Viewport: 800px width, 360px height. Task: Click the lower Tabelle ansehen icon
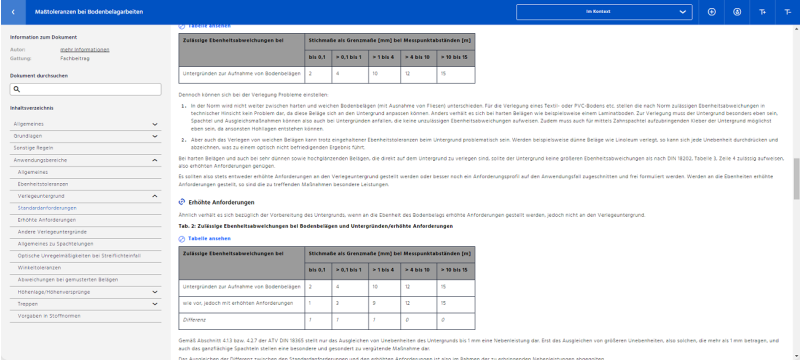[182, 238]
